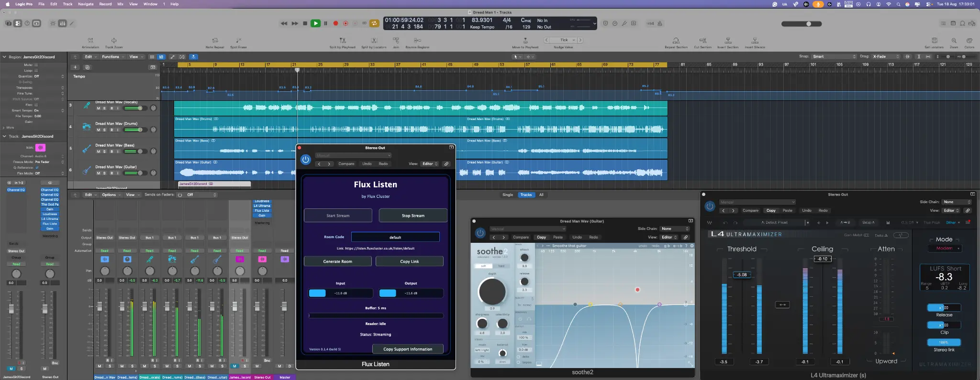The width and height of the screenshot is (980, 380).
Task: Click Stop Stream in Flux Listen
Action: point(413,216)
